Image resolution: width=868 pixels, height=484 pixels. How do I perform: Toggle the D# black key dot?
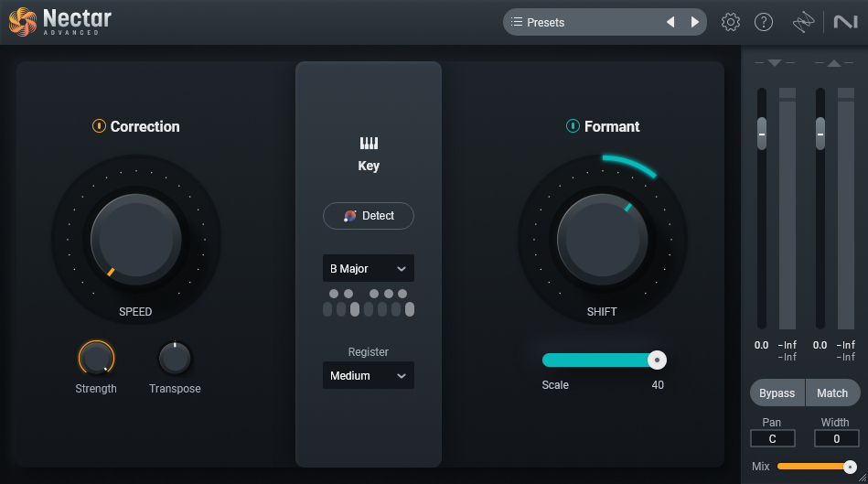pyautogui.click(x=348, y=294)
